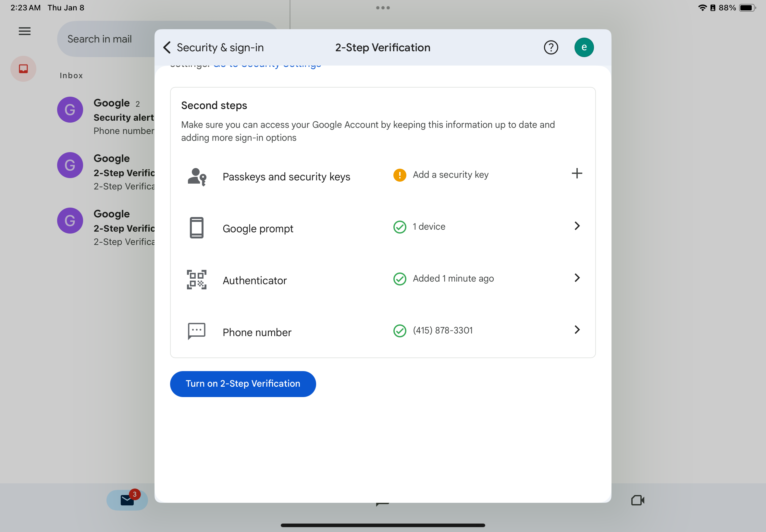This screenshot has width=766, height=532.
Task: Open the Authenticator option
Action: 383,279
